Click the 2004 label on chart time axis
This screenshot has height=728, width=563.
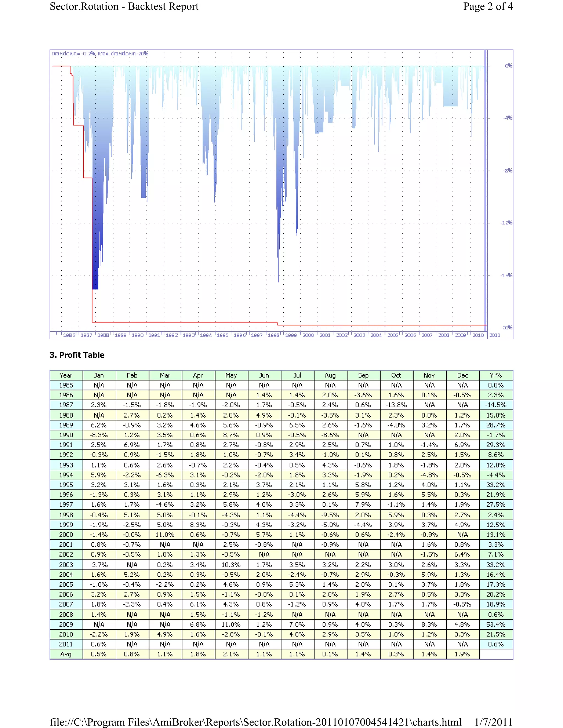pos(376,335)
